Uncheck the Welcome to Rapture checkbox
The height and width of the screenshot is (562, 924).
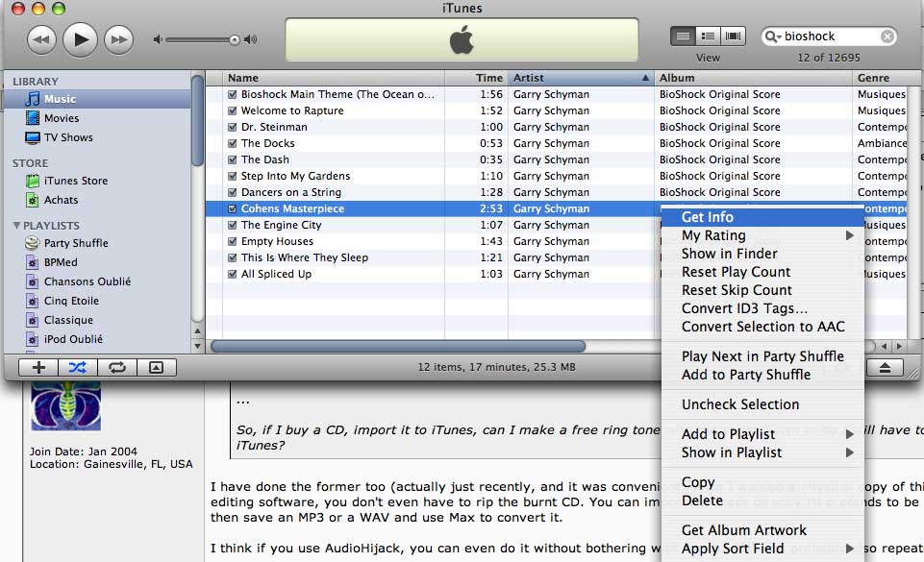(232, 110)
